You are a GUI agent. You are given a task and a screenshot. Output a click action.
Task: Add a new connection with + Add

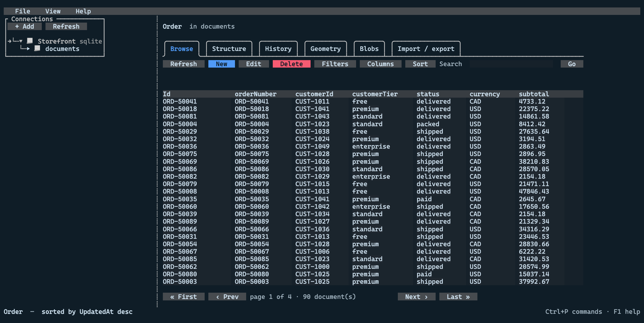tap(25, 27)
